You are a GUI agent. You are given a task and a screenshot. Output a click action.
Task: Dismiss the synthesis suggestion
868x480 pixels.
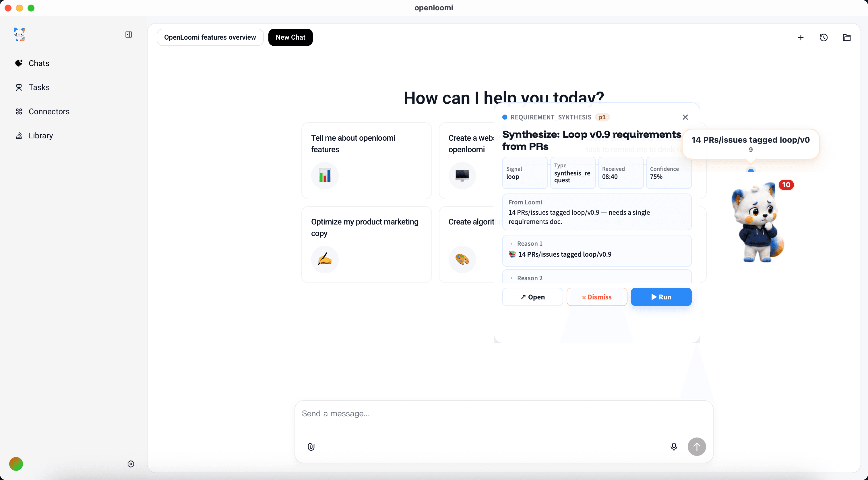(597, 297)
